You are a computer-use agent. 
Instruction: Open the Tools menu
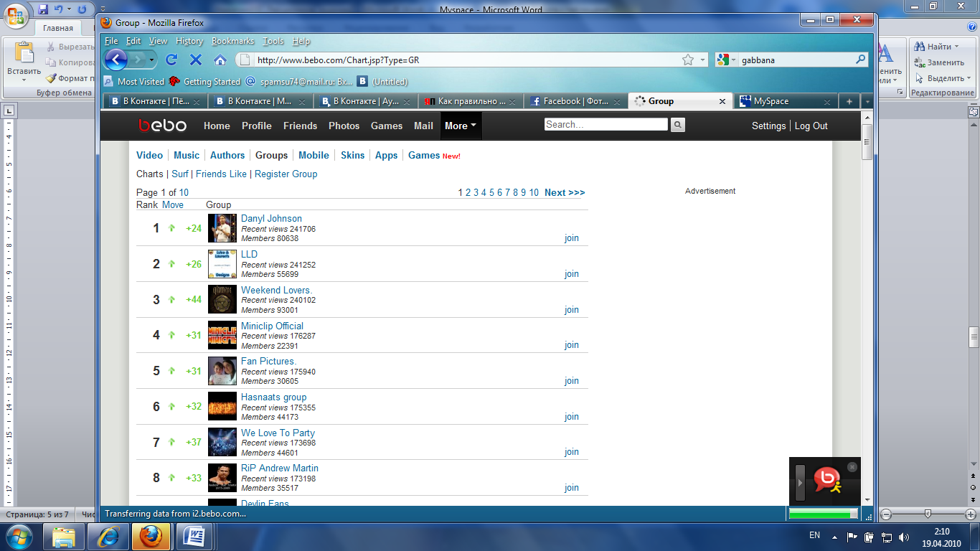(273, 41)
